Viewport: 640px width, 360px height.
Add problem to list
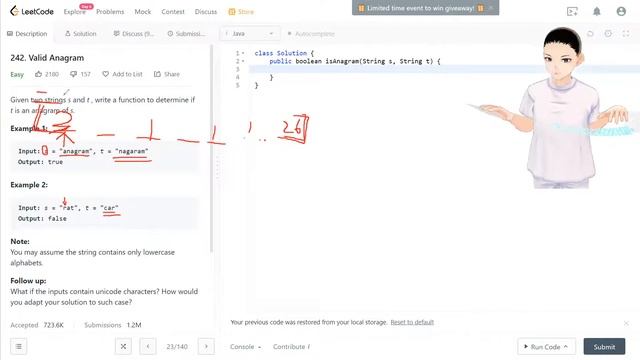pos(122,74)
